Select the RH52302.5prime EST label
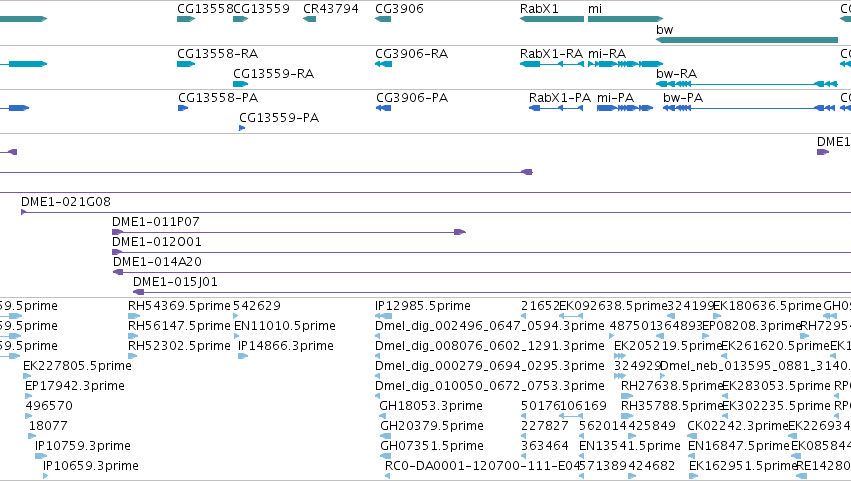851x481 pixels. 179,346
